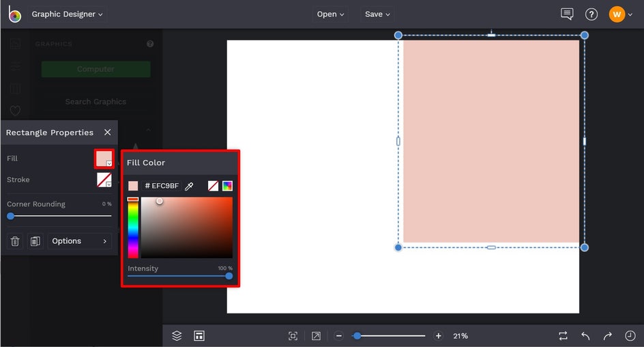Click the 21% zoom value
Screen dimensions: 644x347
(x=460, y=336)
